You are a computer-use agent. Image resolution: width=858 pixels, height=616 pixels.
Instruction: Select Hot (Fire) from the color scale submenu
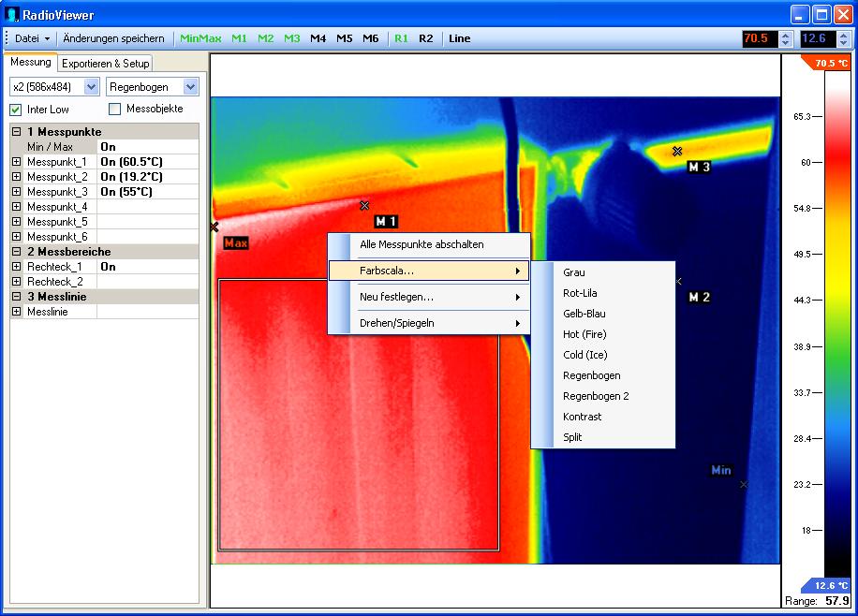pos(584,334)
